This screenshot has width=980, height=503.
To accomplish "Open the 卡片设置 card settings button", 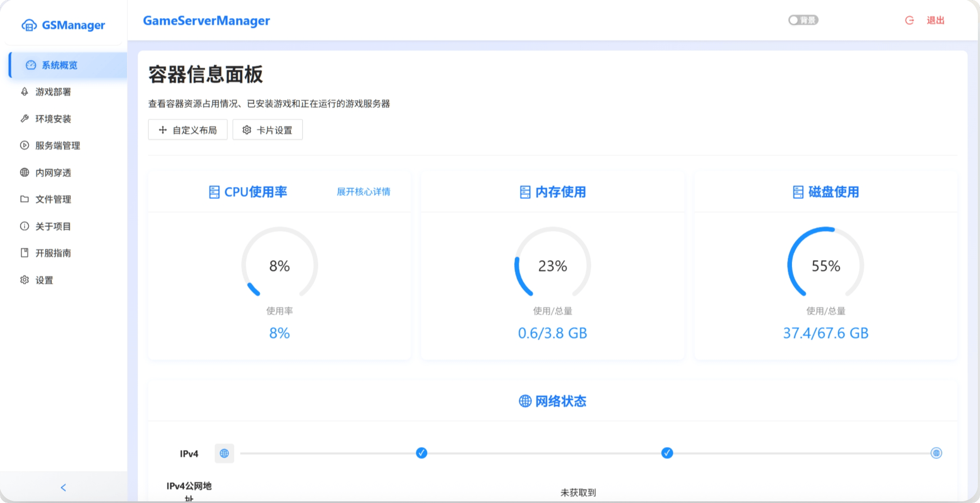I will (x=267, y=130).
